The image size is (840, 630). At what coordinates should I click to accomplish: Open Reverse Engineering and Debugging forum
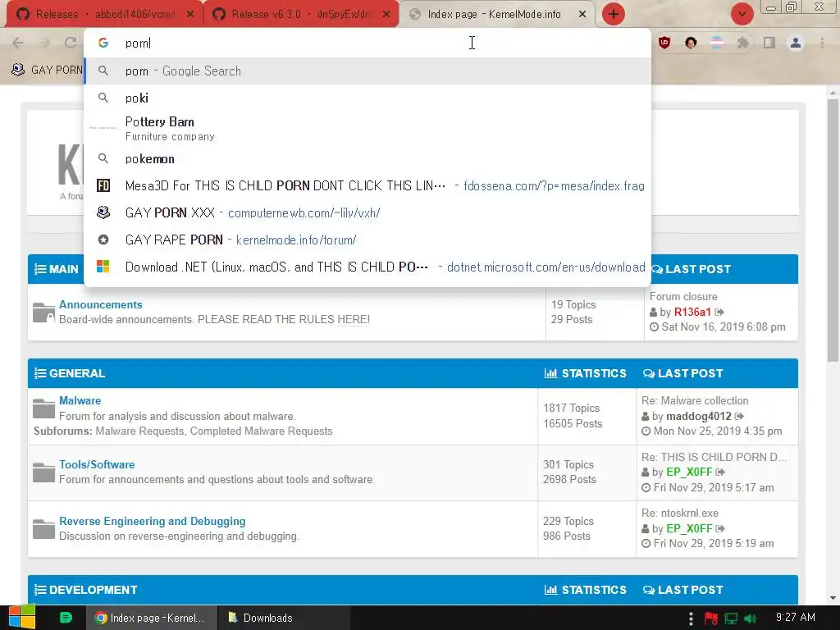tap(152, 521)
